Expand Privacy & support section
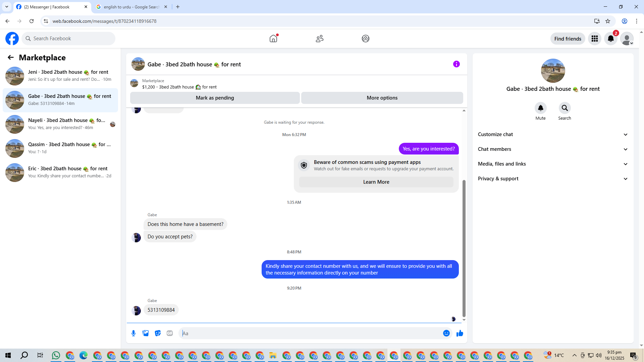The height and width of the screenshot is (362, 644). tap(553, 179)
